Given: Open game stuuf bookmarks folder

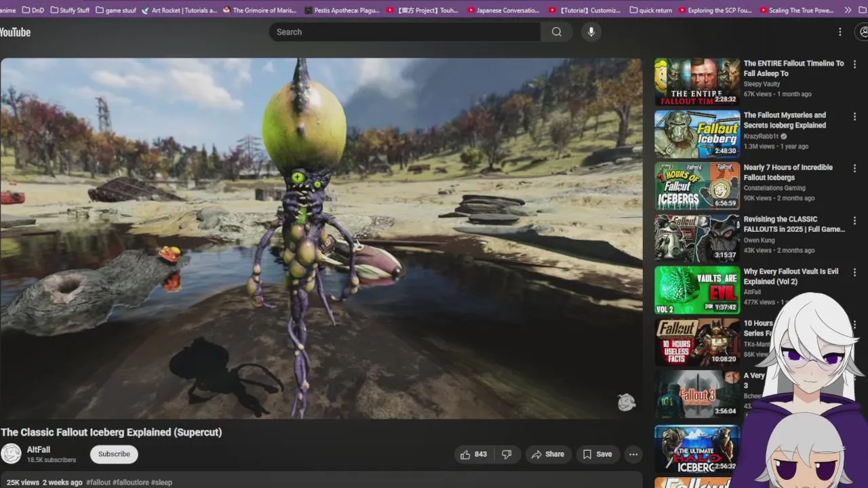Looking at the screenshot, I should click(115, 10).
